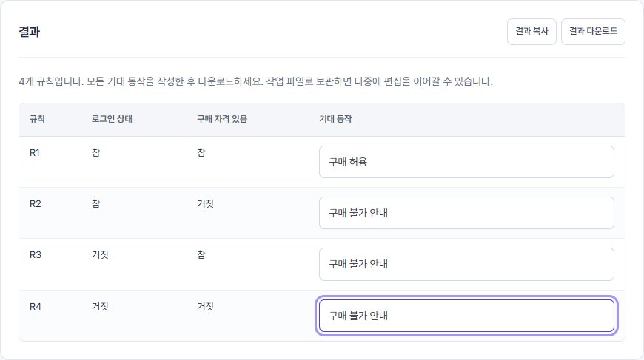Click R2's 구매 자격 value 거짓
The height and width of the screenshot is (360, 644).
(205, 204)
